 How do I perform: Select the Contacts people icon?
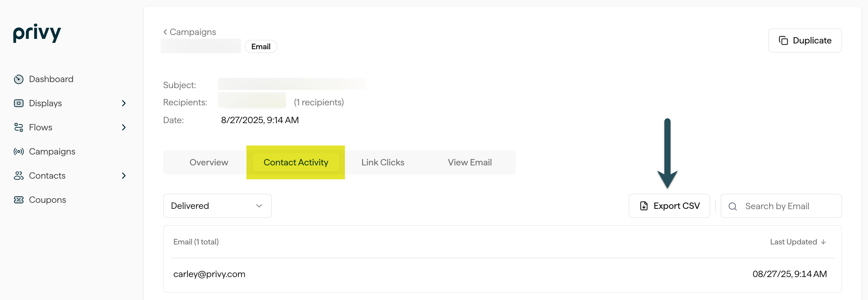pyautogui.click(x=18, y=175)
